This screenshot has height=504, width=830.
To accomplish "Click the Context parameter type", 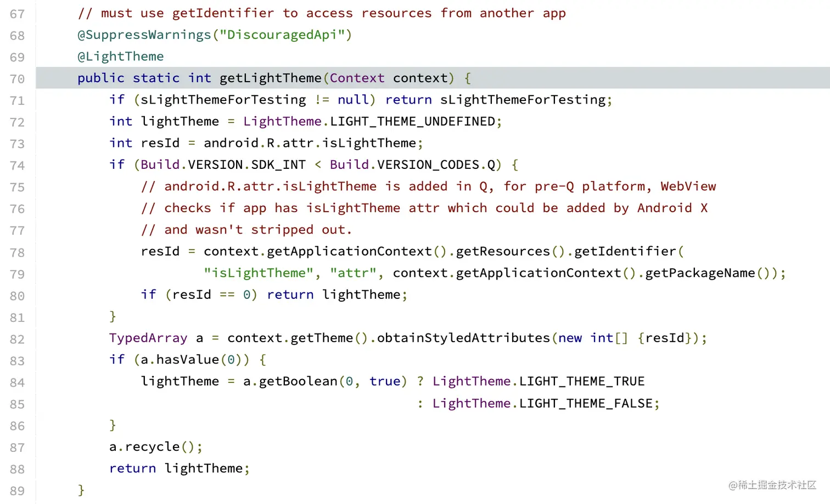I will [x=357, y=78].
